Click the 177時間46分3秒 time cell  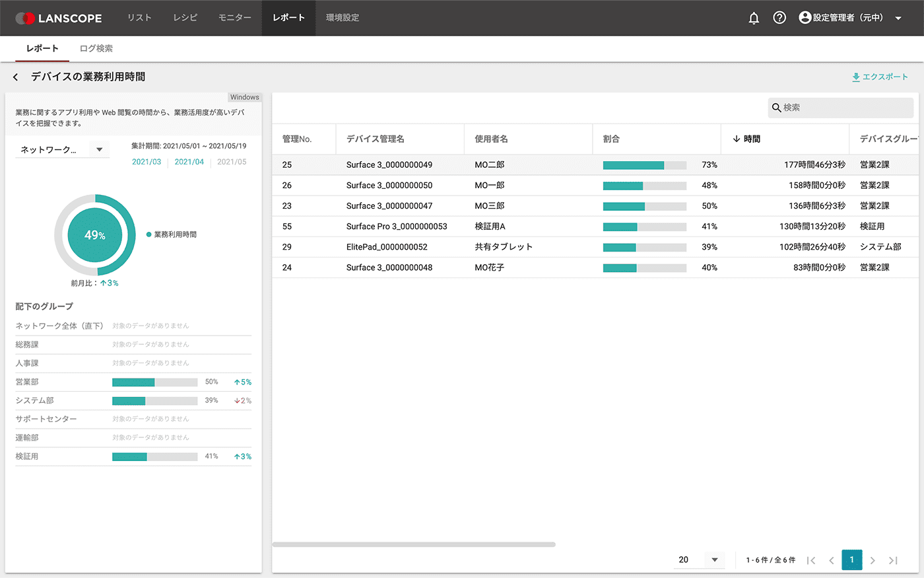(814, 165)
